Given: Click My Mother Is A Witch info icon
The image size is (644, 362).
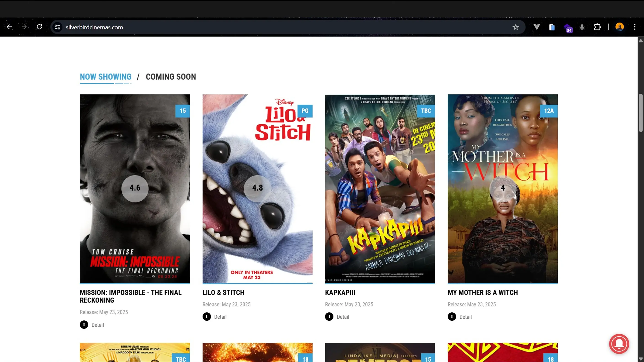Looking at the screenshot, I should (452, 316).
